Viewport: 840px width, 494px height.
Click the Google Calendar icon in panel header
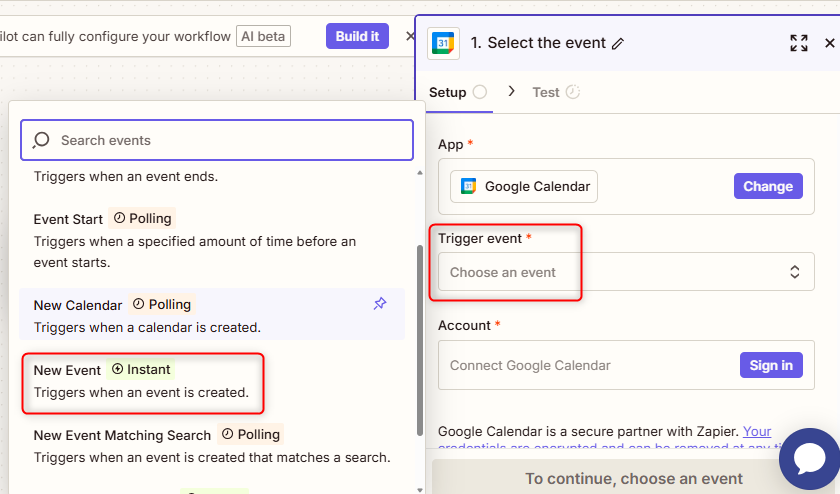[442, 43]
